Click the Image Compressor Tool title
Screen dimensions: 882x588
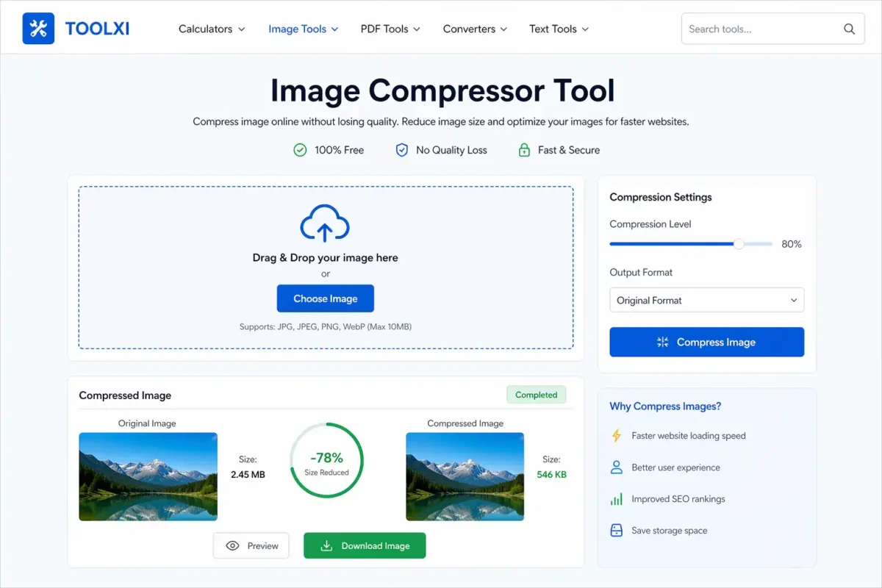(442, 91)
